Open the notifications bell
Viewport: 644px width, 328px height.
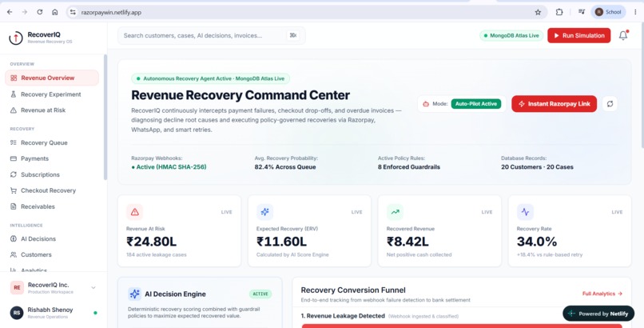(623, 36)
